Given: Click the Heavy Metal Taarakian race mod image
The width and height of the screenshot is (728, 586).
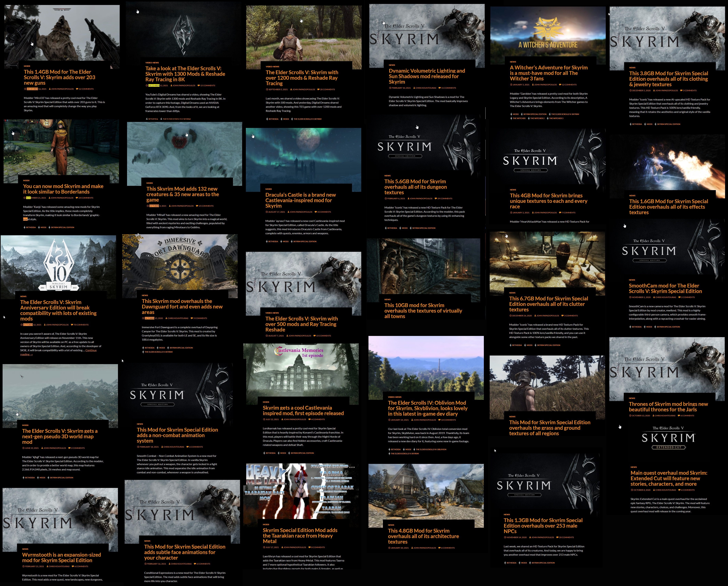Looking at the screenshot, I should 300,491.
